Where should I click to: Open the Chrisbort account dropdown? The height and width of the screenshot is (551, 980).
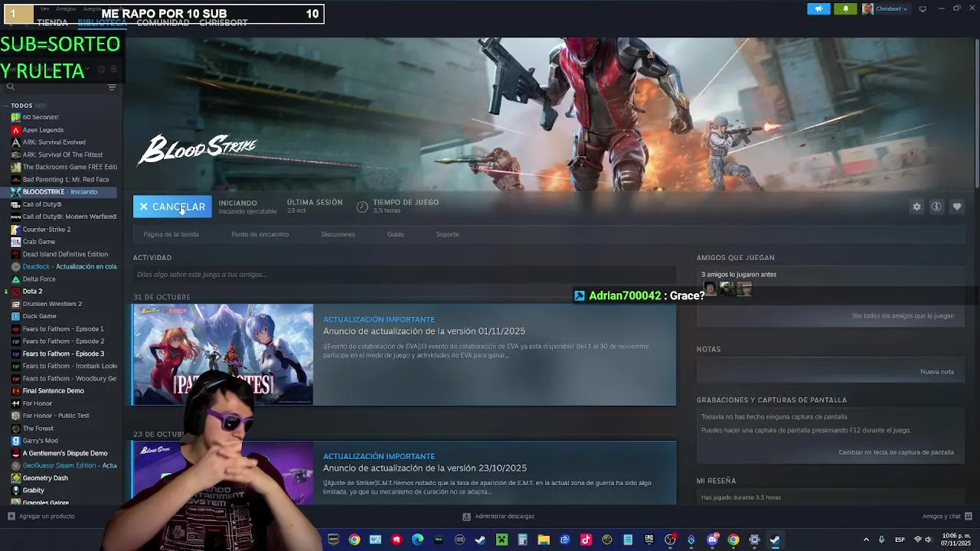[x=885, y=9]
